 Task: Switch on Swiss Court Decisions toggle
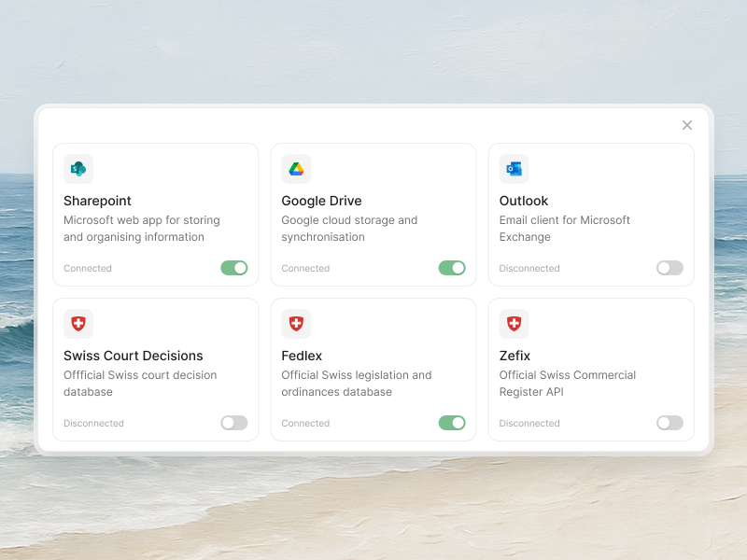[234, 423]
